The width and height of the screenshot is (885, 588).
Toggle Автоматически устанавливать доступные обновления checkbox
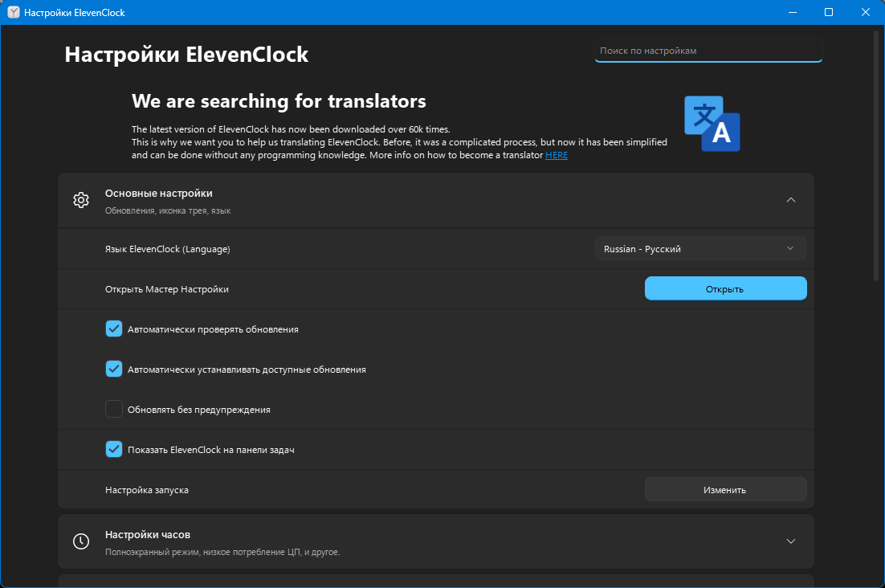tap(114, 369)
